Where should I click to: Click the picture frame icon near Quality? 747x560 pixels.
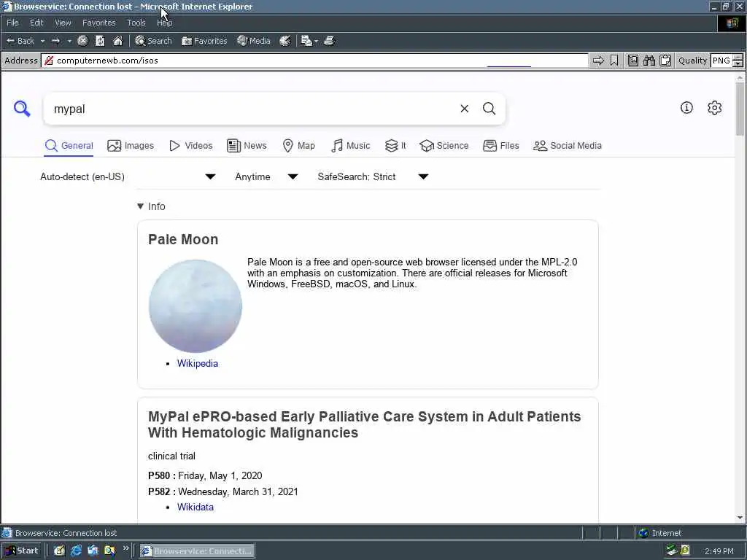632,61
